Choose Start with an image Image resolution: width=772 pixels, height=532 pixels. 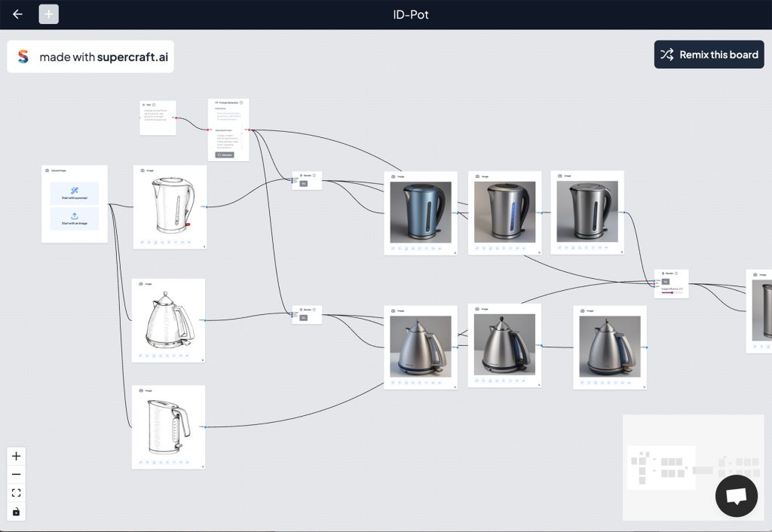click(75, 219)
